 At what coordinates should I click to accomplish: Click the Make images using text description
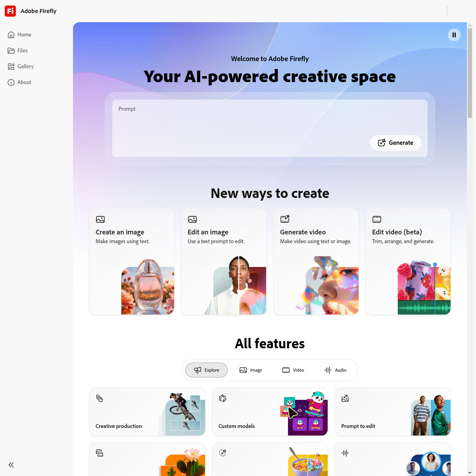[123, 241]
